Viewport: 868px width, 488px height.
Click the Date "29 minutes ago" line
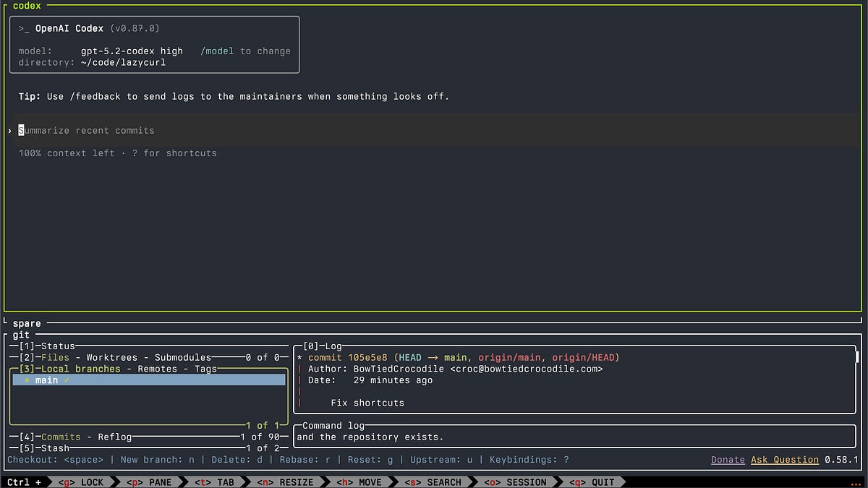370,380
